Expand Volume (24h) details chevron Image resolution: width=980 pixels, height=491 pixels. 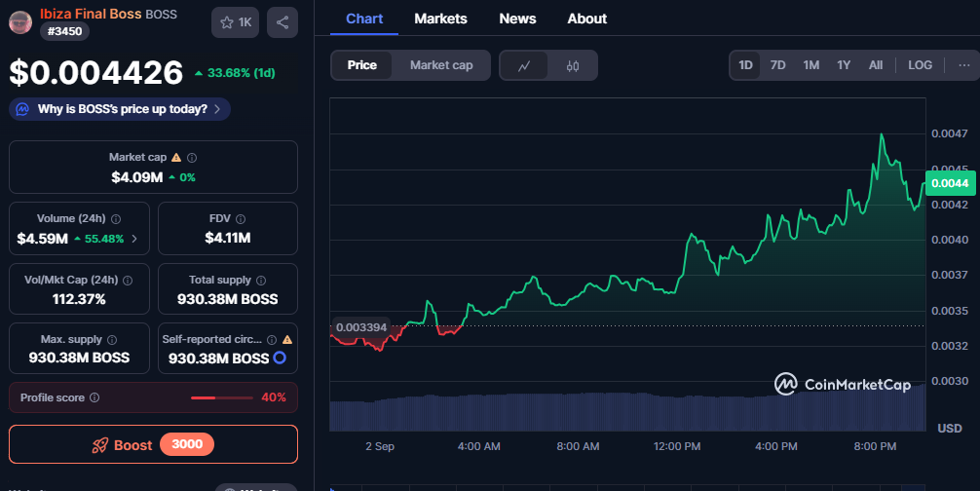(x=134, y=239)
